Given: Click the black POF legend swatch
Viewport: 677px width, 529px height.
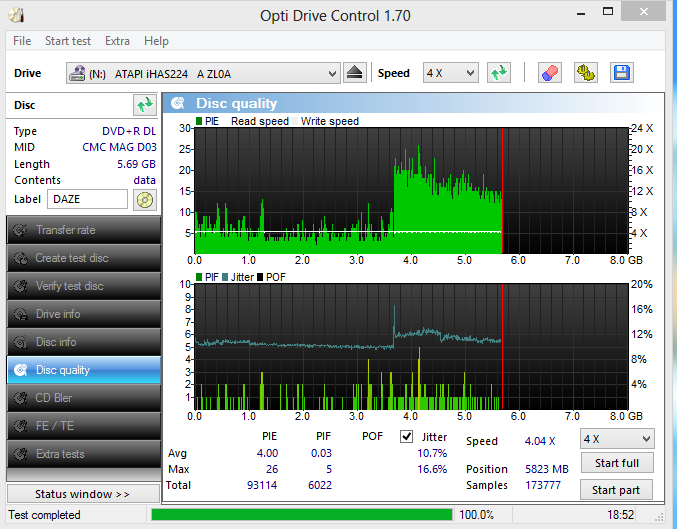Looking at the screenshot, I should (260, 277).
